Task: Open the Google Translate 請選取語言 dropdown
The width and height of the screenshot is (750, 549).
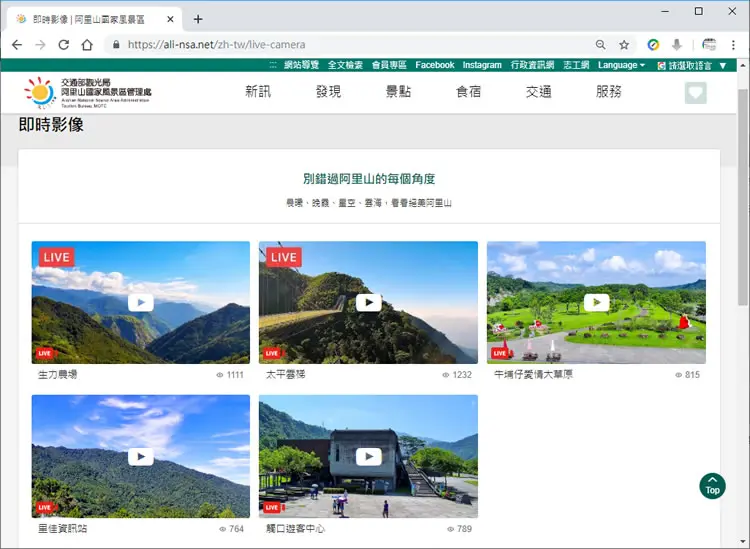Action: pos(692,66)
